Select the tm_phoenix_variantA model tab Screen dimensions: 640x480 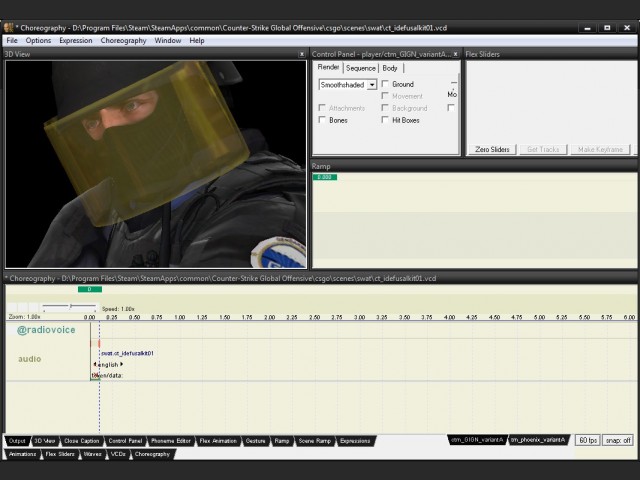click(538, 440)
